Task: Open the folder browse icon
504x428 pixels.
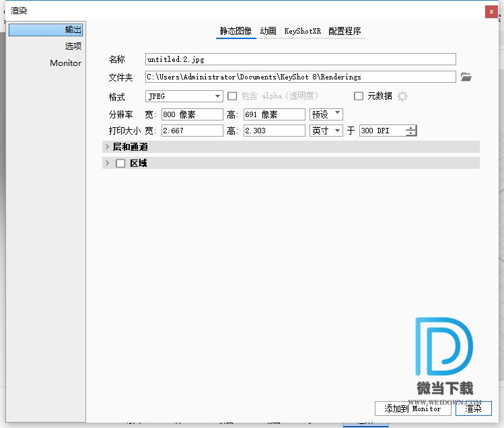Action: tap(466, 77)
